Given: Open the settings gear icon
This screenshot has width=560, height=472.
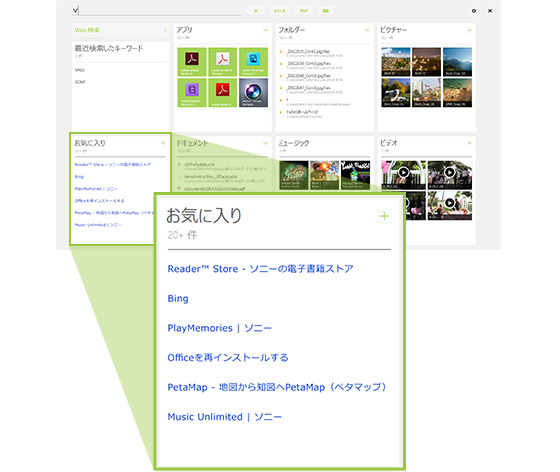Looking at the screenshot, I should (474, 11).
